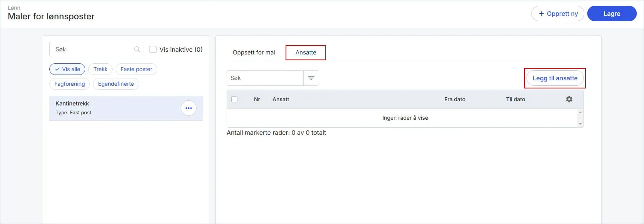Select the Trekk filter chip

pos(101,69)
